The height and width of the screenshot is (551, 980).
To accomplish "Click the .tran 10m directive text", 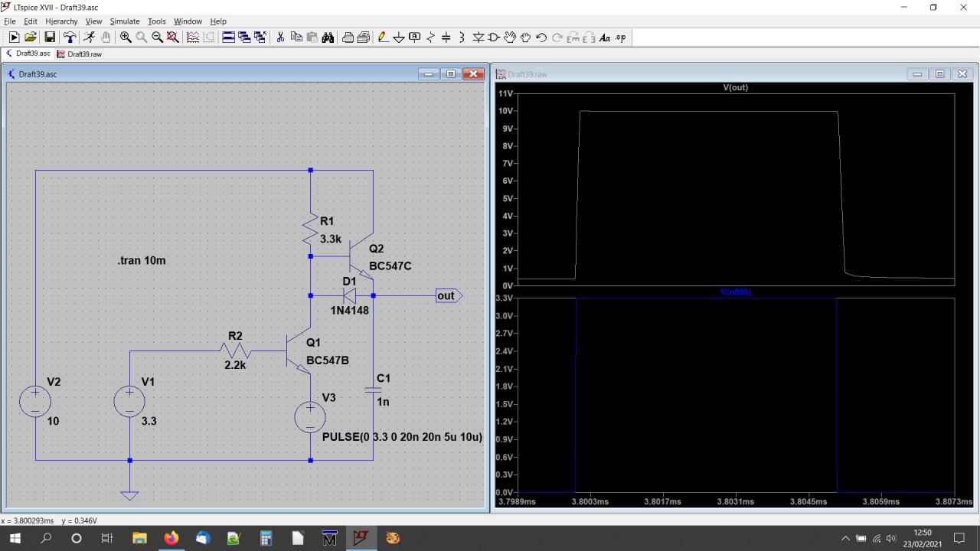I will (x=142, y=260).
